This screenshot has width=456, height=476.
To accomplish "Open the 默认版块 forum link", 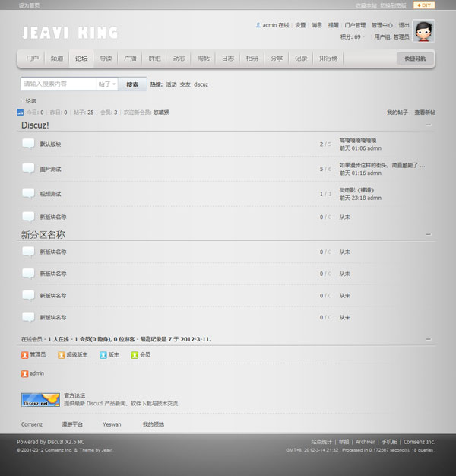I will pos(50,144).
